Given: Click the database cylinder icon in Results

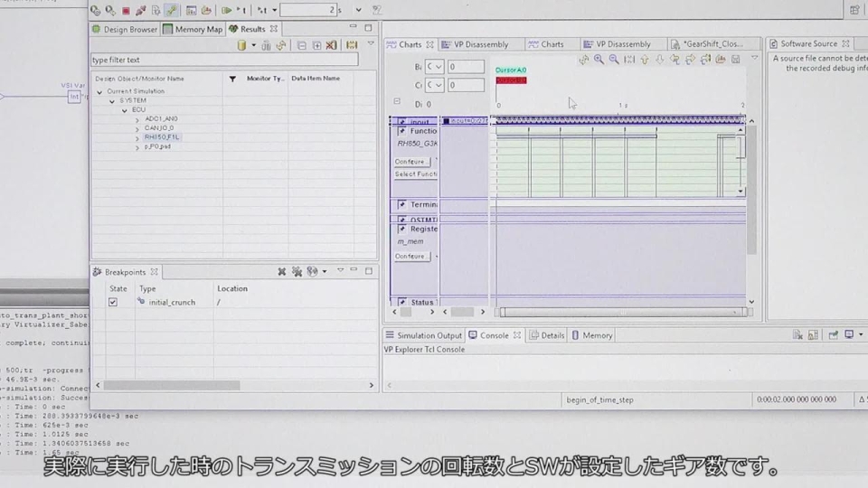Looking at the screenshot, I should coord(241,45).
